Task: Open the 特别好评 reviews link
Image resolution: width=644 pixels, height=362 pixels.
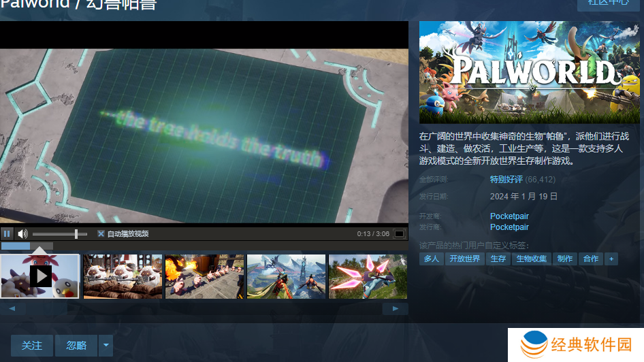Action: pyautogui.click(x=506, y=180)
